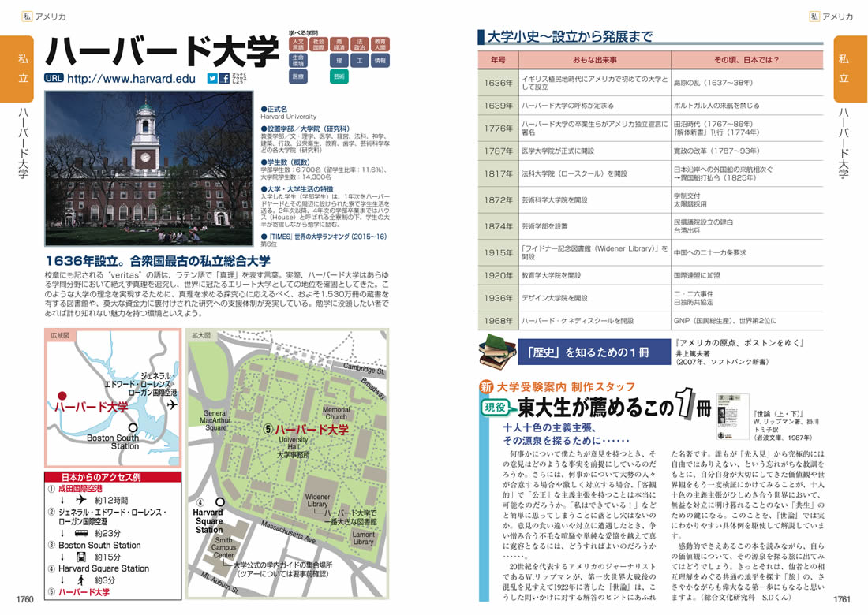Click the Facebook icon beside the URL
The image size is (868, 615).
[x=224, y=79]
